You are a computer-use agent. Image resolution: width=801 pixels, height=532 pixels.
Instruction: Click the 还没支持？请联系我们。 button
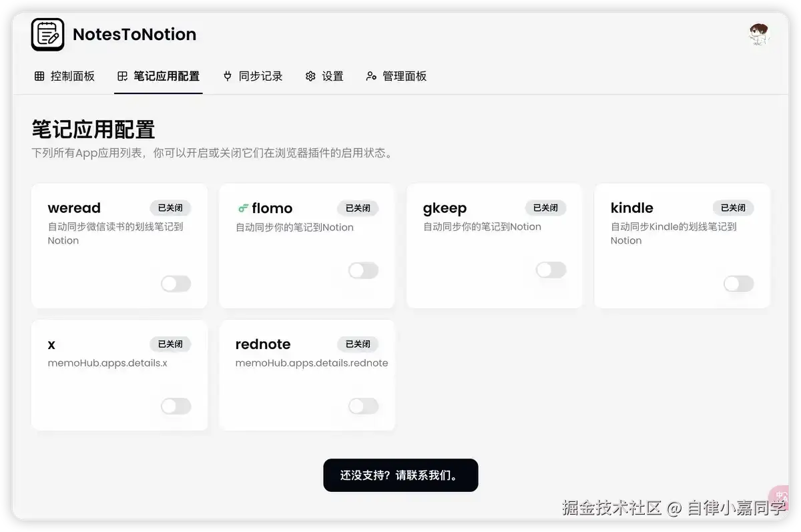400,475
